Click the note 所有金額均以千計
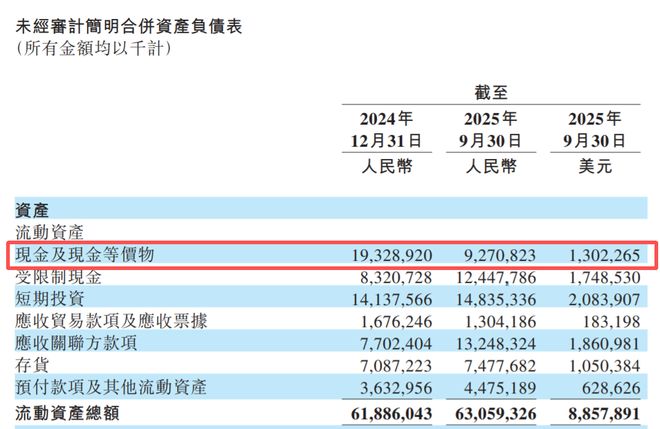 click(92, 48)
